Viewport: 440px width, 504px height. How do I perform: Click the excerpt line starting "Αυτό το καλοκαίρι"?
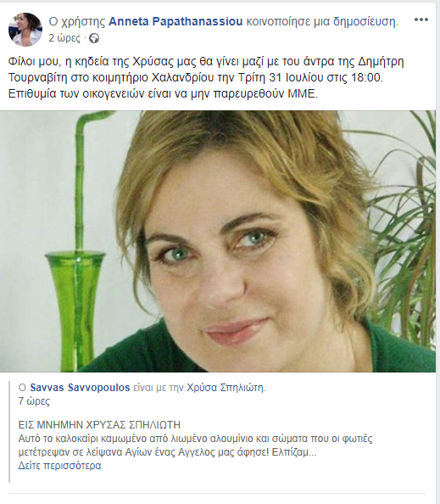(x=195, y=439)
